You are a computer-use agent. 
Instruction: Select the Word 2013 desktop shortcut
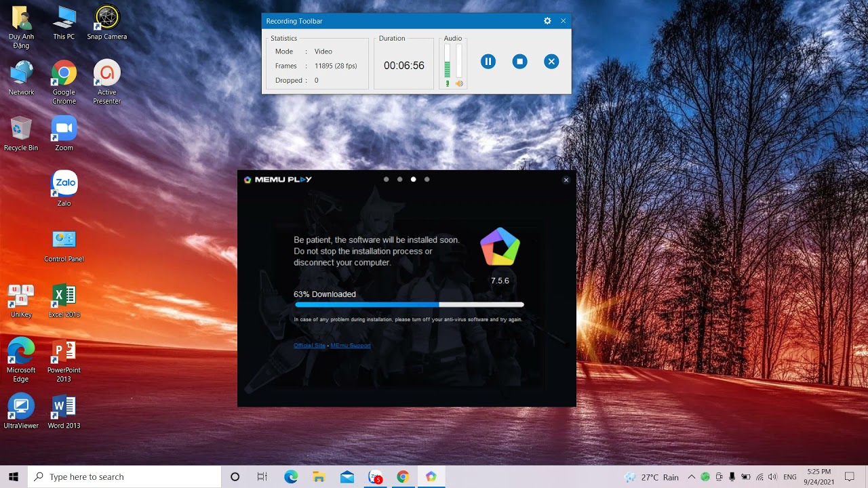[64, 412]
